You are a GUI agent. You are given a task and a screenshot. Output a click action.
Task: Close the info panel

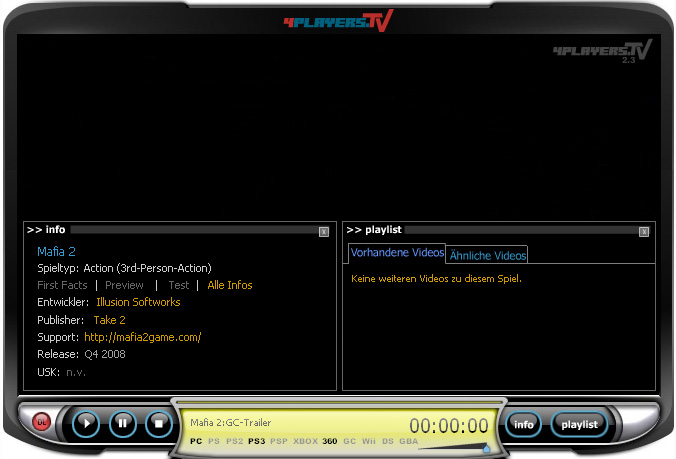[324, 232]
